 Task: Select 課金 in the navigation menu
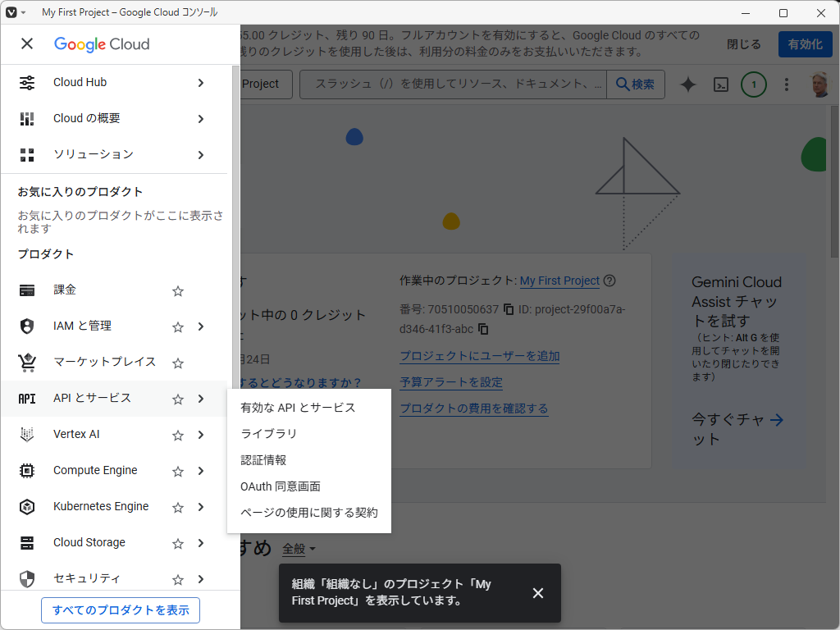tap(74, 290)
